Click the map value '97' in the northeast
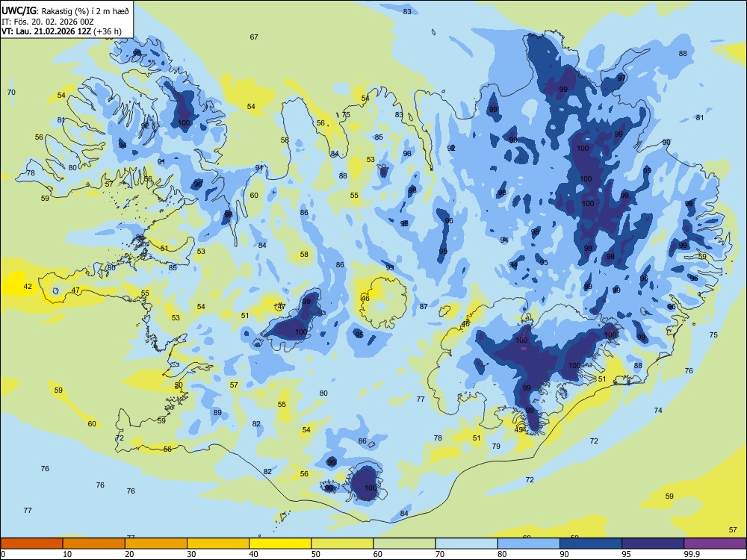This screenshot has width=747, height=560. click(x=622, y=78)
